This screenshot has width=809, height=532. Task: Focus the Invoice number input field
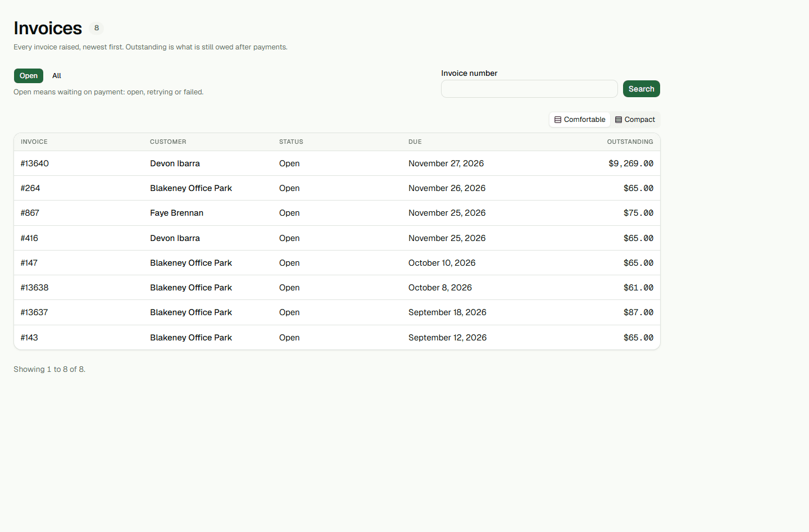pos(529,89)
